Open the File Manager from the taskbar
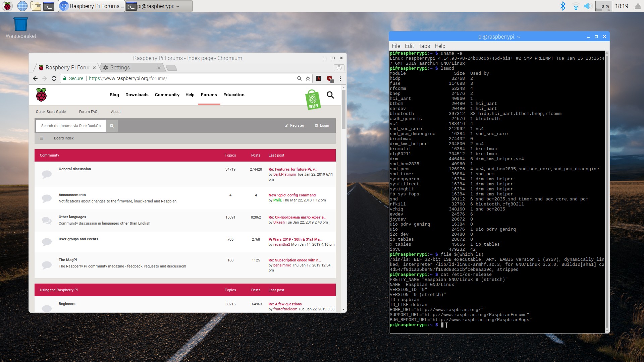Viewport: 644px width, 362px height. 35,6
